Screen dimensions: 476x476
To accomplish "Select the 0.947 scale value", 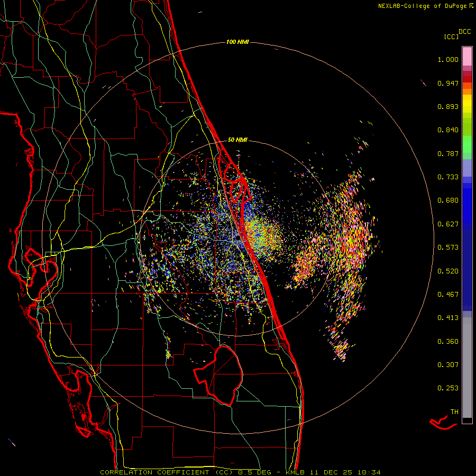I will tap(448, 83).
